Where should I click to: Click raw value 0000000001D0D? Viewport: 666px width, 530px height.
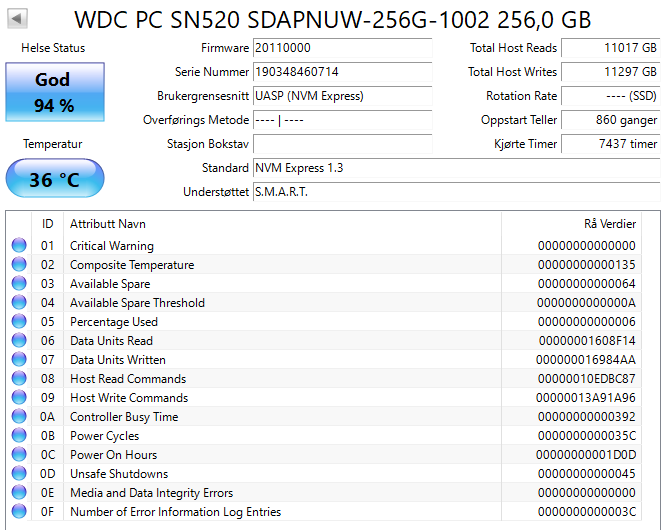pyautogui.click(x=586, y=455)
